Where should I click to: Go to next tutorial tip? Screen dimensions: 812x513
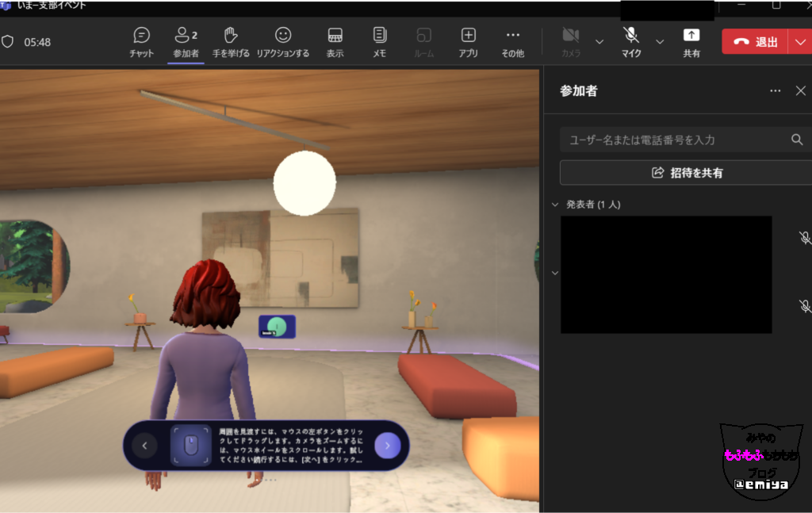(387, 446)
